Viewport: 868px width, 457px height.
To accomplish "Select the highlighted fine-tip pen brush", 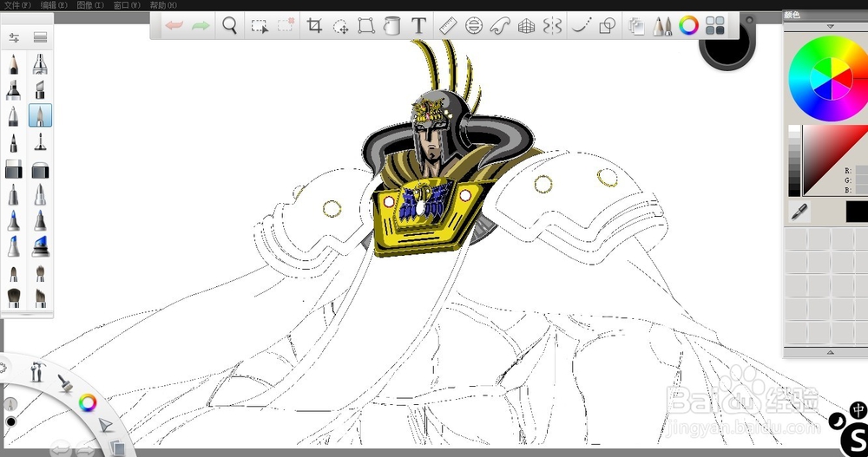I will pyautogui.click(x=40, y=115).
